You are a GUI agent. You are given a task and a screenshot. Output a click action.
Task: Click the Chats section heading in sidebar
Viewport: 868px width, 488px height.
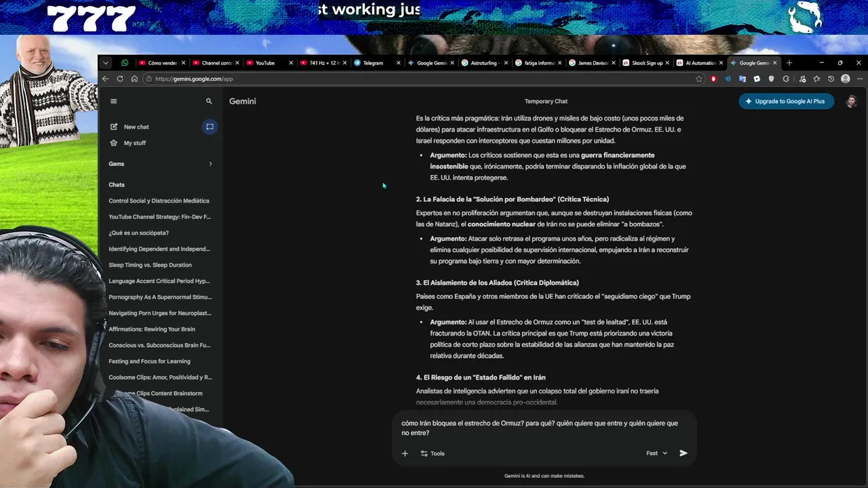click(117, 184)
